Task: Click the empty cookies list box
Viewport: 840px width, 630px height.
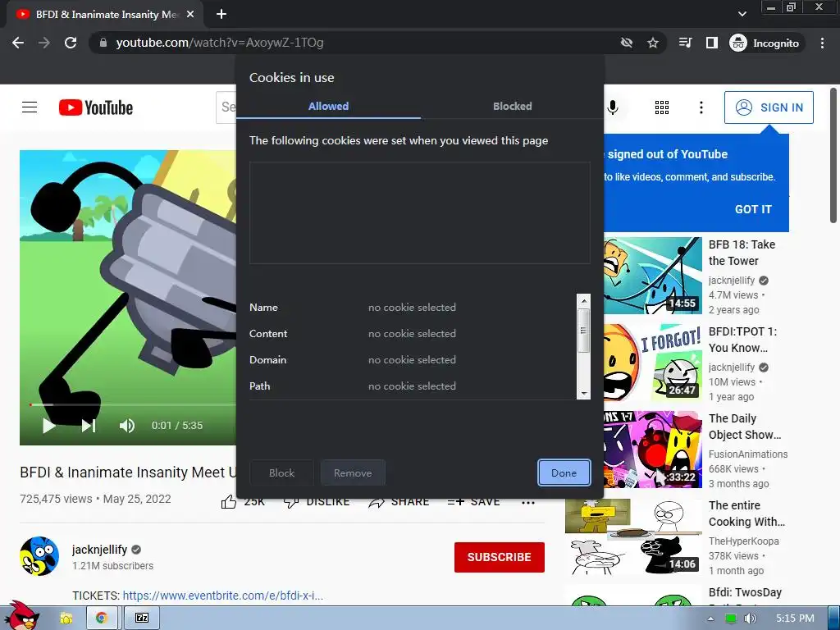Action: pyautogui.click(x=419, y=212)
